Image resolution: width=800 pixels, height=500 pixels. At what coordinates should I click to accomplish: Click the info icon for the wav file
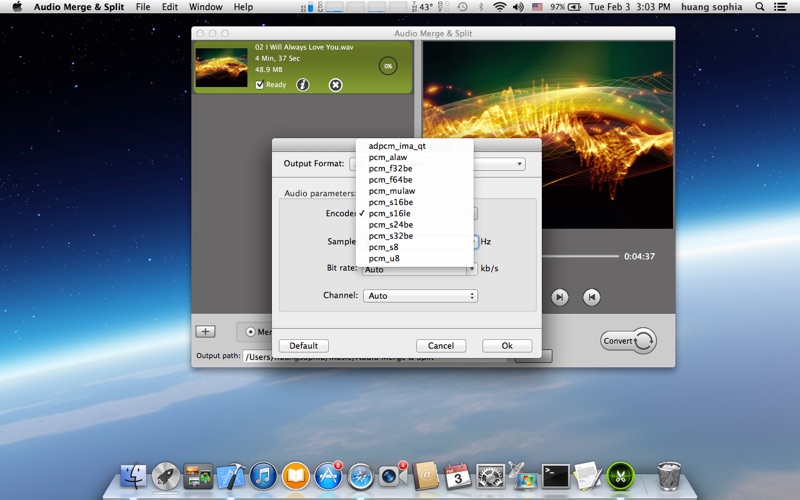(x=303, y=85)
